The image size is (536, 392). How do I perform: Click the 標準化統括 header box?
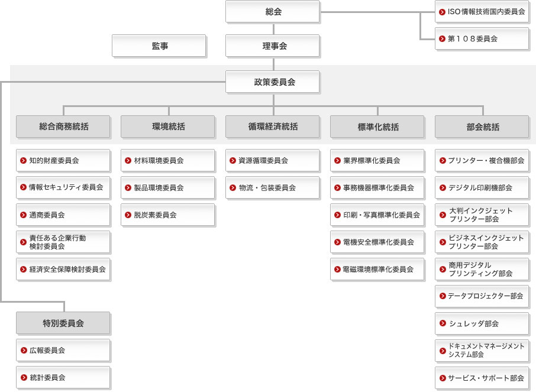(x=377, y=127)
